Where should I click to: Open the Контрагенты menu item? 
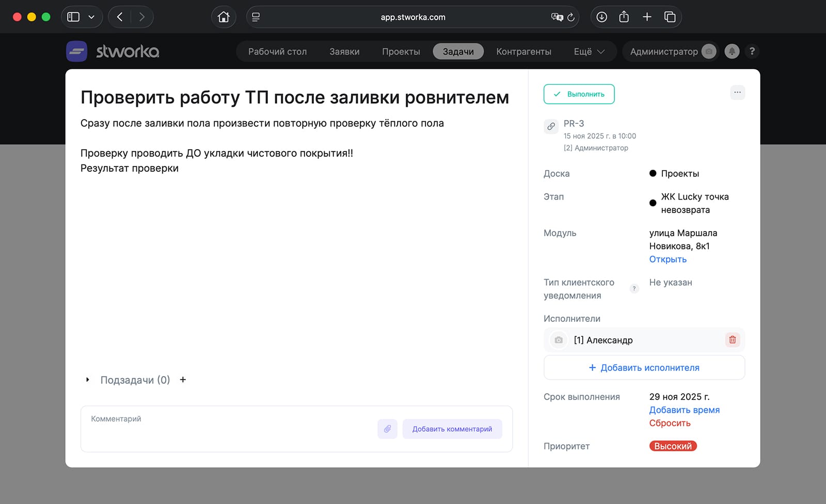523,51
